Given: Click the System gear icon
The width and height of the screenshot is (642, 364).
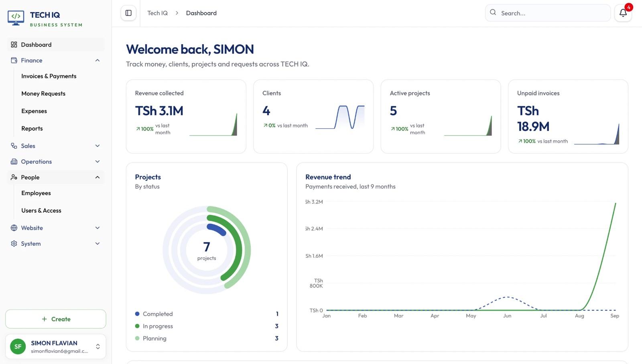Looking at the screenshot, I should point(14,243).
